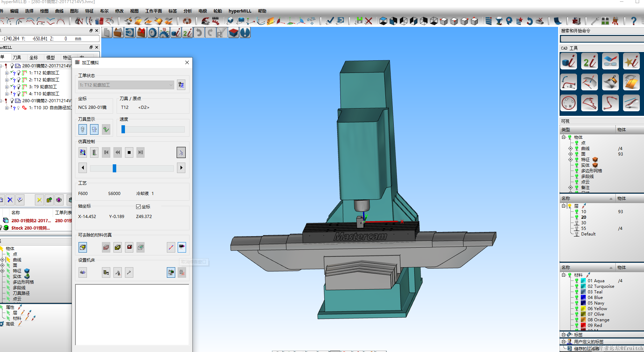Click the 2i icon in CAD tools panel
This screenshot has width=644, height=352.
(590, 61)
